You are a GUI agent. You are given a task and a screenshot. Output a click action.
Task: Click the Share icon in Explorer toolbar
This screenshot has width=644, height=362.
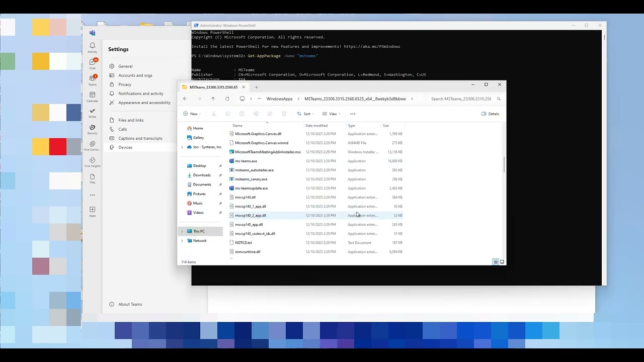click(x=270, y=114)
